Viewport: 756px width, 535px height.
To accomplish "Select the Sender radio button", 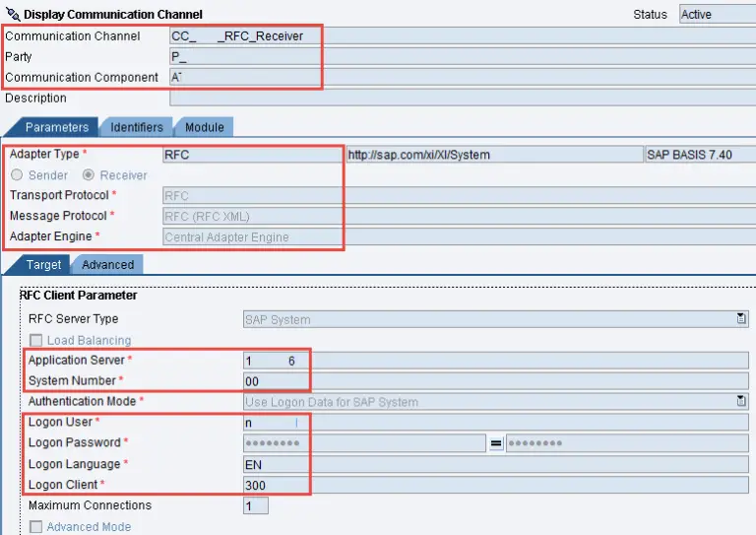I will [x=17, y=175].
